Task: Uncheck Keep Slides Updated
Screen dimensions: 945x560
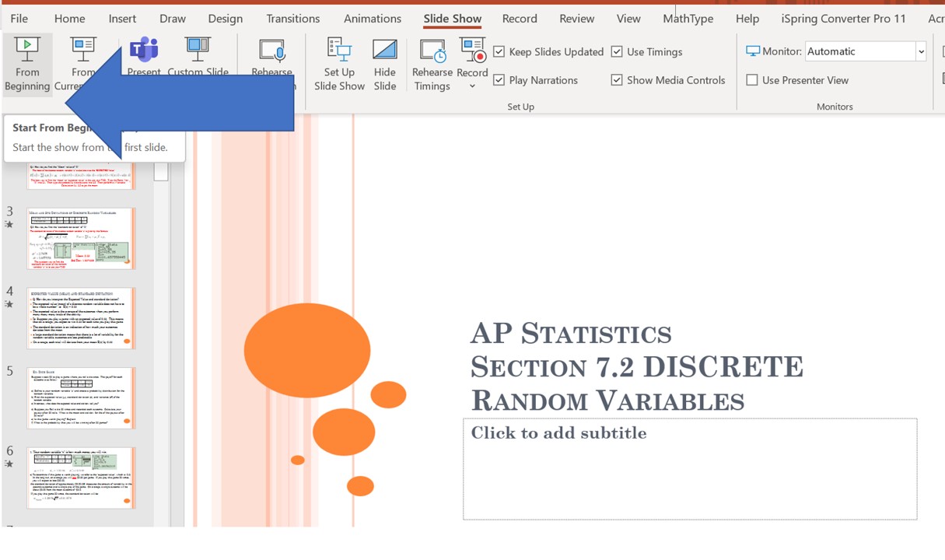Action: [x=499, y=52]
